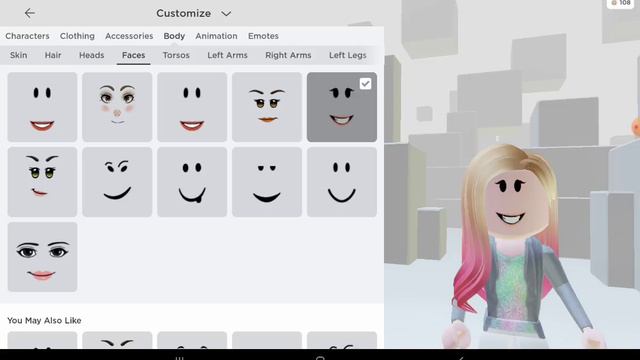Choose the green-eyed smirking face
The height and width of the screenshot is (360, 640).
coord(42,182)
